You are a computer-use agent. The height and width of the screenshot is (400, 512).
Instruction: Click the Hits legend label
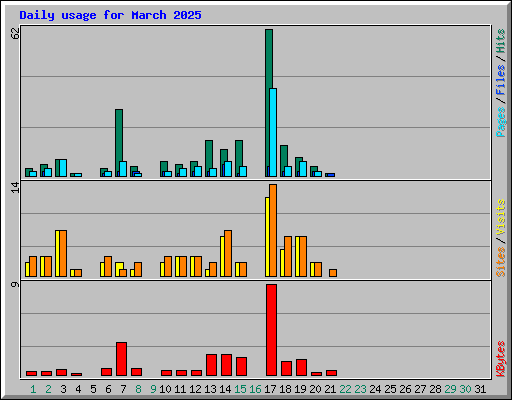tap(501, 41)
